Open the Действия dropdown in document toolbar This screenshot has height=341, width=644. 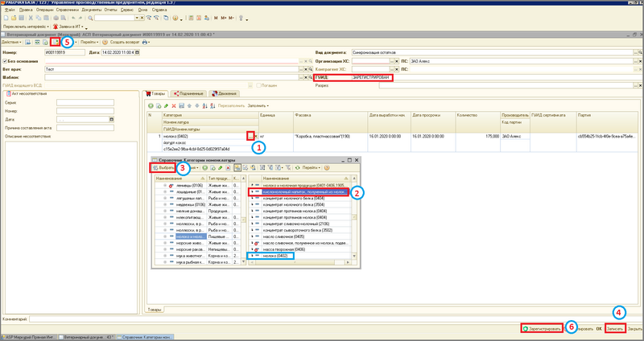click(11, 42)
